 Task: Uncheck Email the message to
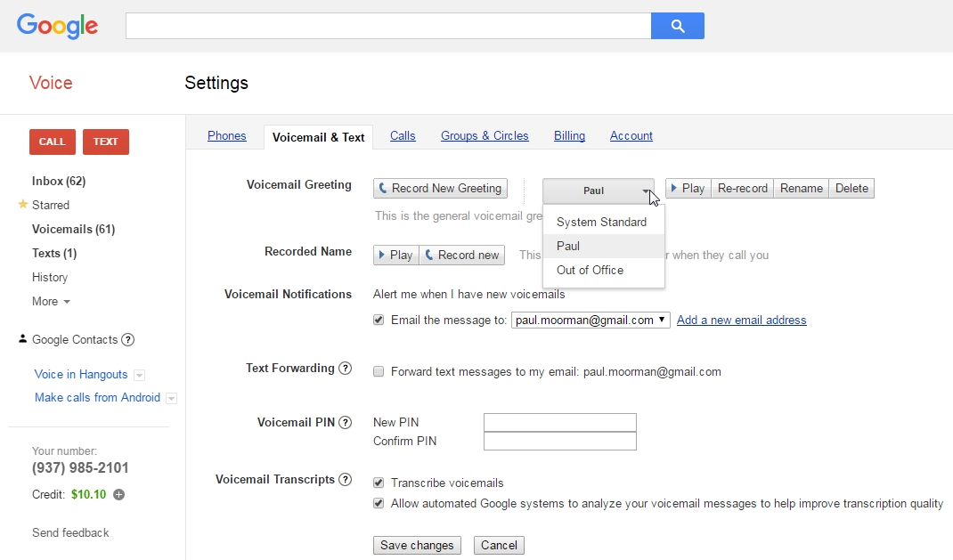coord(378,320)
